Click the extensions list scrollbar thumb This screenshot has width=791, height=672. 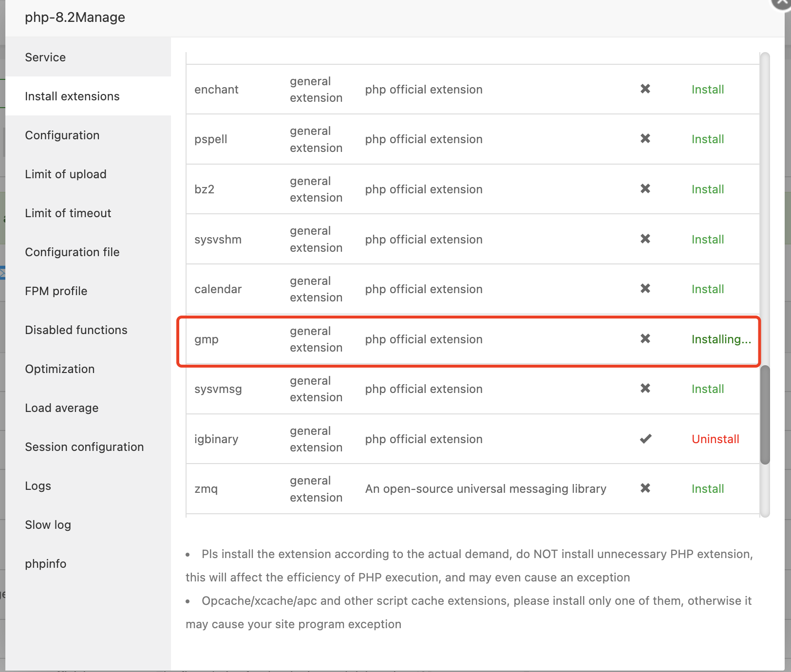point(765,415)
